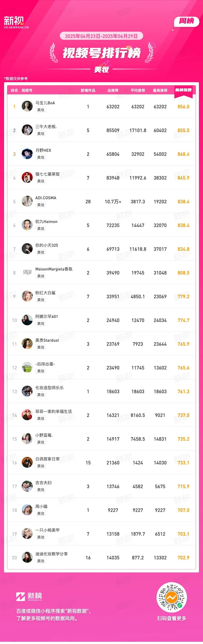Open account name 猫七七黛莱皙

click(x=48, y=174)
